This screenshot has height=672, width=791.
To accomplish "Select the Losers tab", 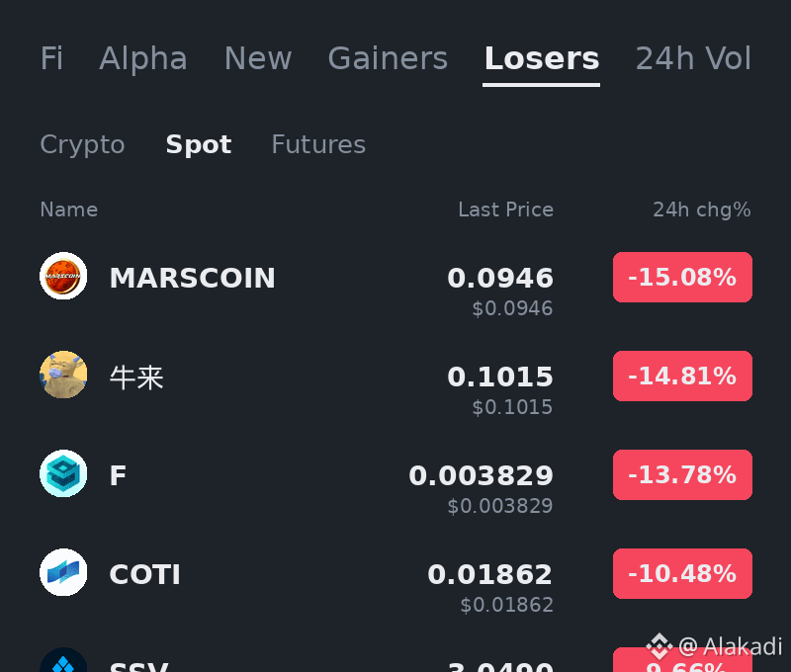I will pos(541,58).
